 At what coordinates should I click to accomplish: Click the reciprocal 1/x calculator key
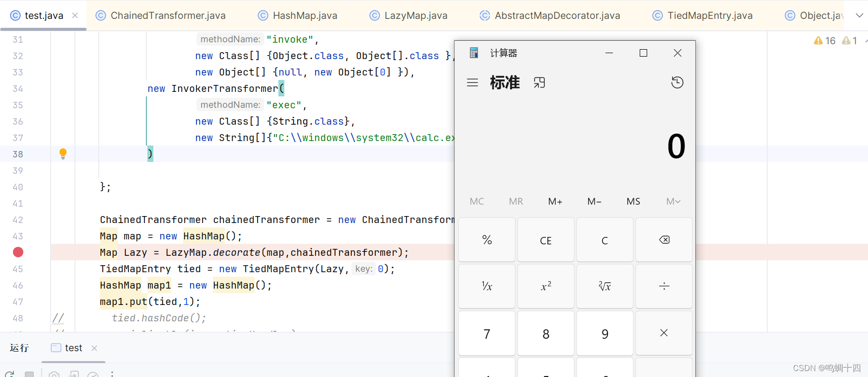pos(487,286)
